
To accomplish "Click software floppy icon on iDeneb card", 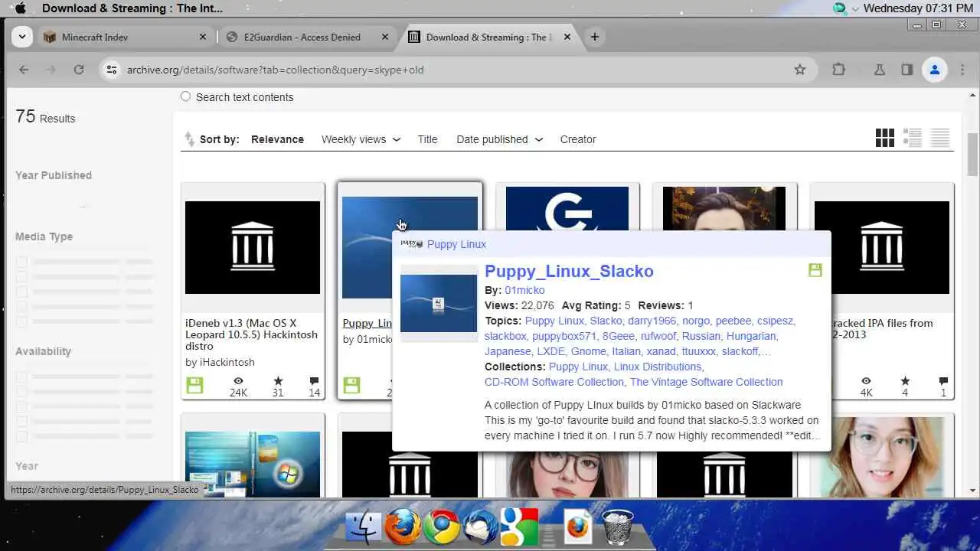I will [194, 385].
